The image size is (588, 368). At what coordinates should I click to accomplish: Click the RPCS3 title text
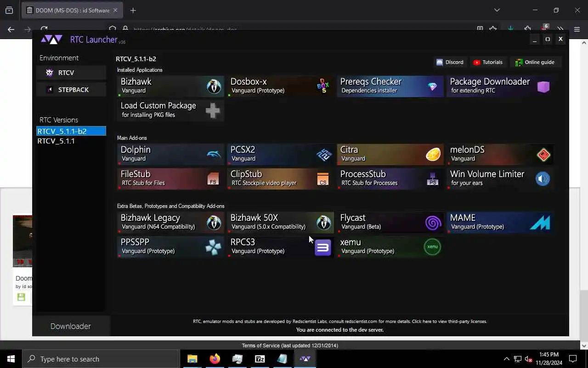pos(243,242)
